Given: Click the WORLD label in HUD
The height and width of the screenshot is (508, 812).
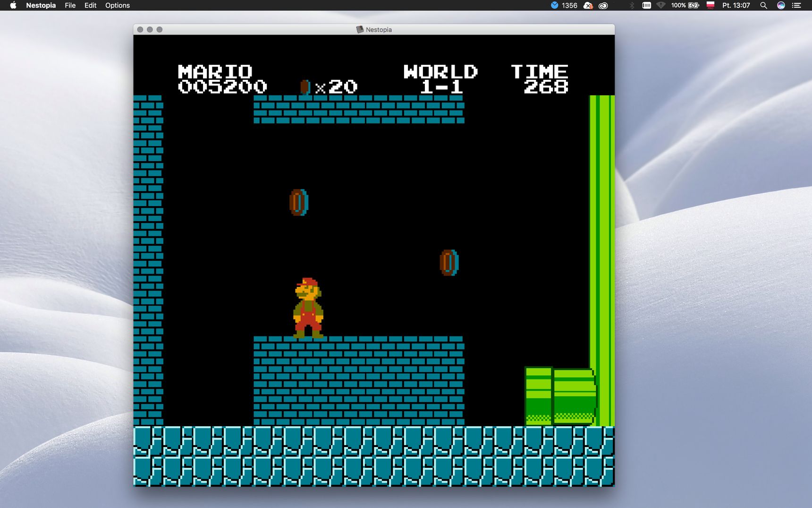Looking at the screenshot, I should pos(440,71).
